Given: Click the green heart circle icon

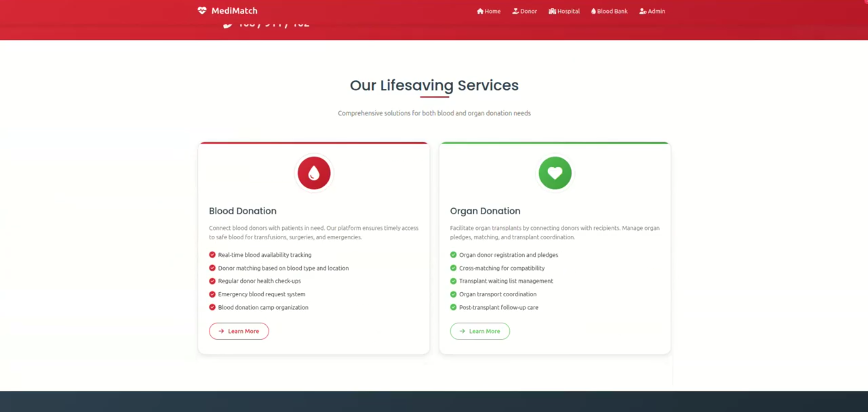Looking at the screenshot, I should [x=555, y=173].
